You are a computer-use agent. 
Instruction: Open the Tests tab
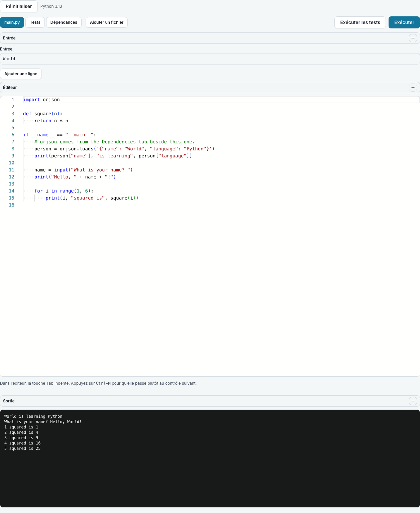tap(35, 22)
